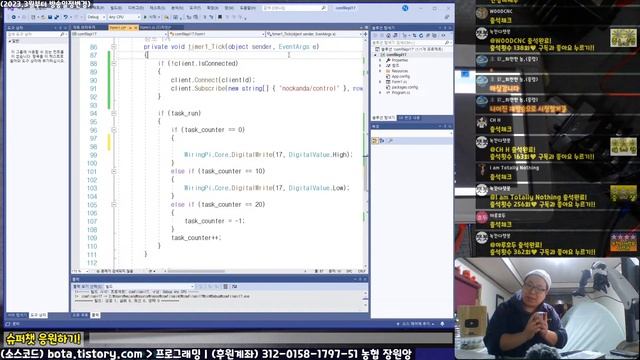Click the Clear All icon in Output panel
The height and width of the screenshot is (360, 640).
click(x=226, y=287)
